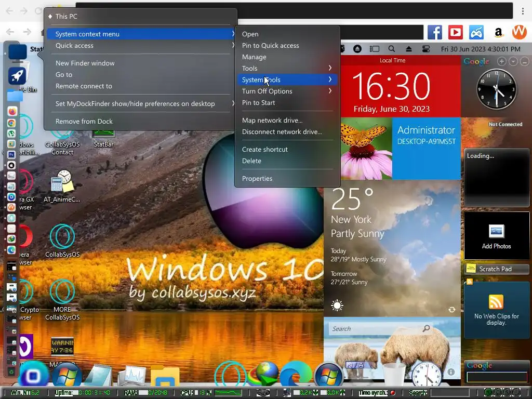Image resolution: width=532 pixels, height=399 pixels.
Task: Open the YouTube shortcut icon
Action: pos(455,33)
